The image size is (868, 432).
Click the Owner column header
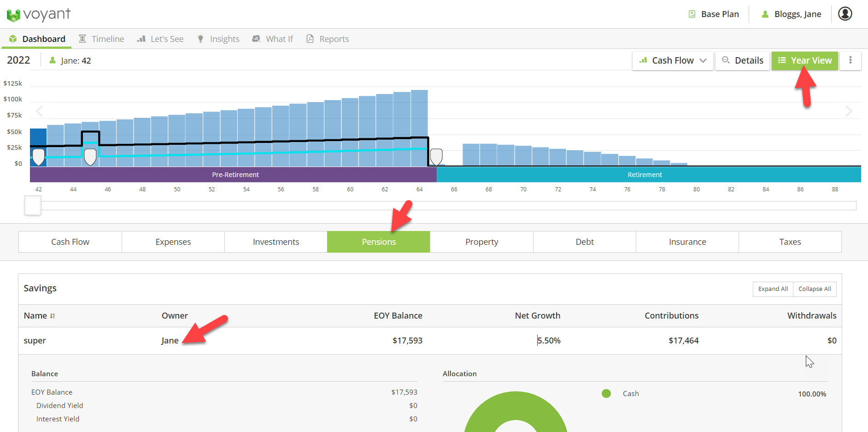(175, 316)
